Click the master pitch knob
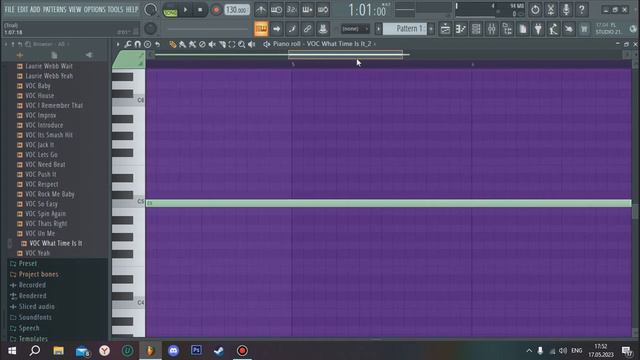 150,29
